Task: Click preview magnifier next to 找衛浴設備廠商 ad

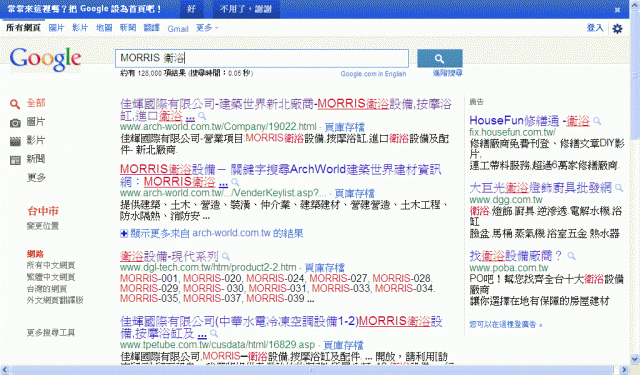Action: pyautogui.click(x=571, y=256)
